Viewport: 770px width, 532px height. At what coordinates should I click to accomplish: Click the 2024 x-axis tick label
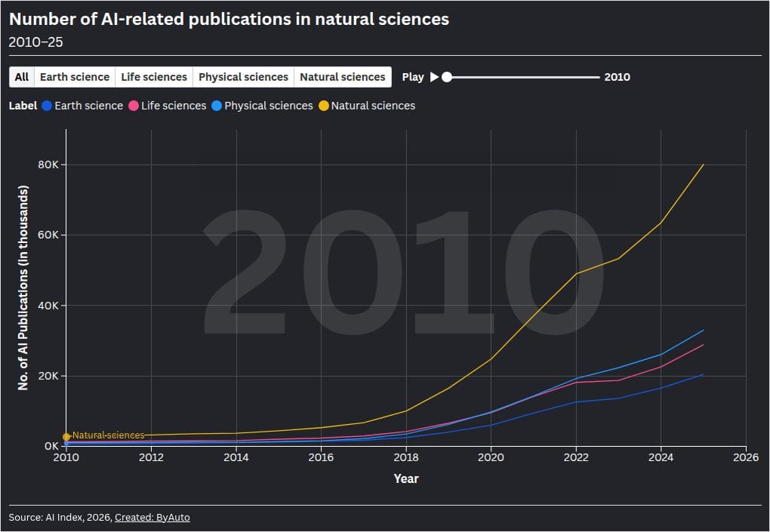click(661, 457)
